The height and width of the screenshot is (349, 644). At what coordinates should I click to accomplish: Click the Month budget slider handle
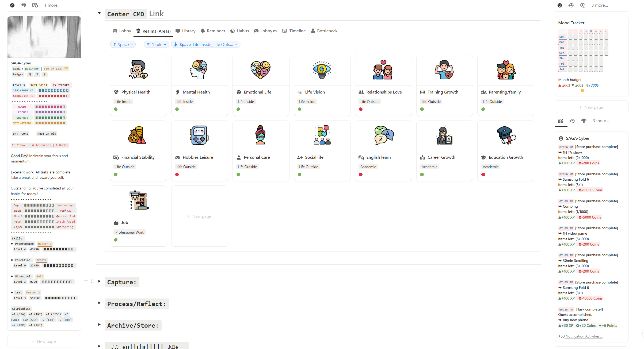pyautogui.click(x=582, y=91)
